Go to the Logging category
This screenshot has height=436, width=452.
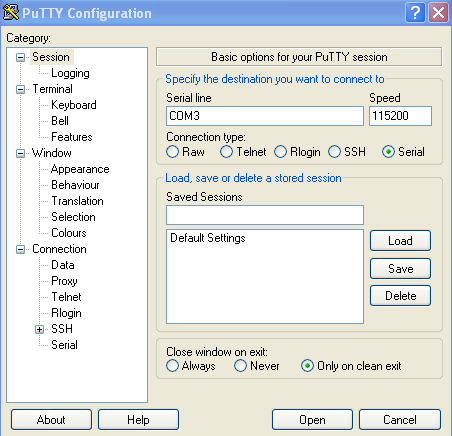click(x=70, y=73)
